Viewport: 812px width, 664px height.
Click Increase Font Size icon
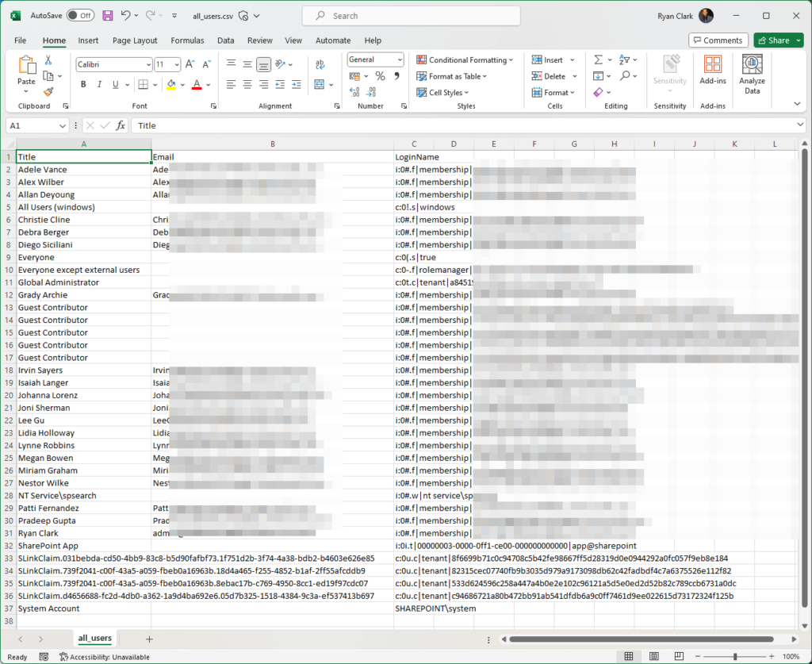[x=190, y=64]
